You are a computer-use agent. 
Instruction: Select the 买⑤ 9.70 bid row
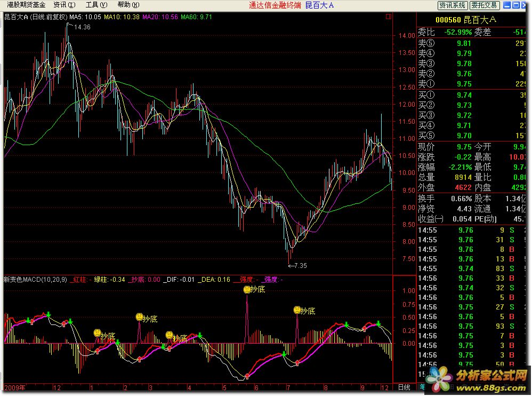[472, 136]
